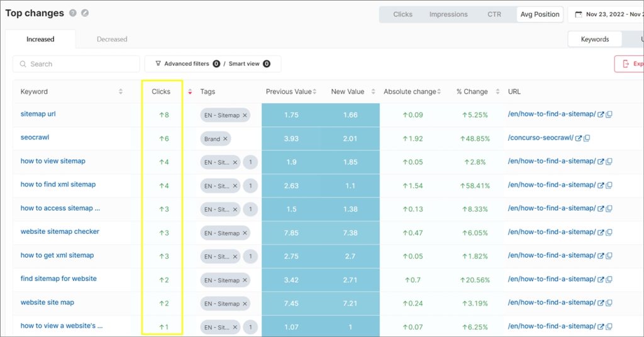Click the calendar icon in date range picker
Viewport: 644px width, 337px height.
pos(579,14)
